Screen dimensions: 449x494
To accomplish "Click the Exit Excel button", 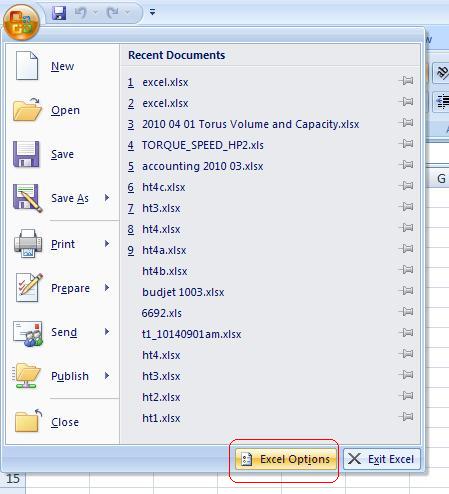I will [382, 459].
